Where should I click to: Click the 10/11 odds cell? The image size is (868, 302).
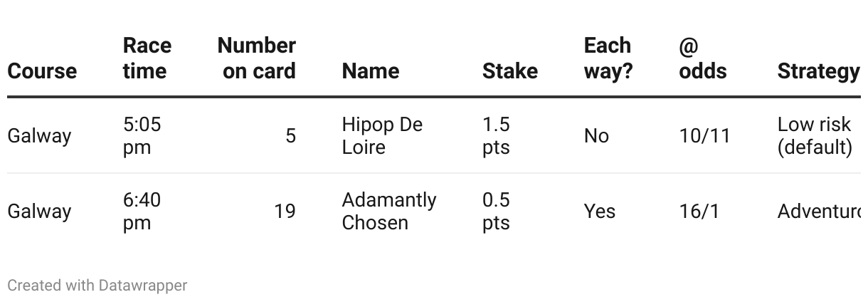coord(705,135)
